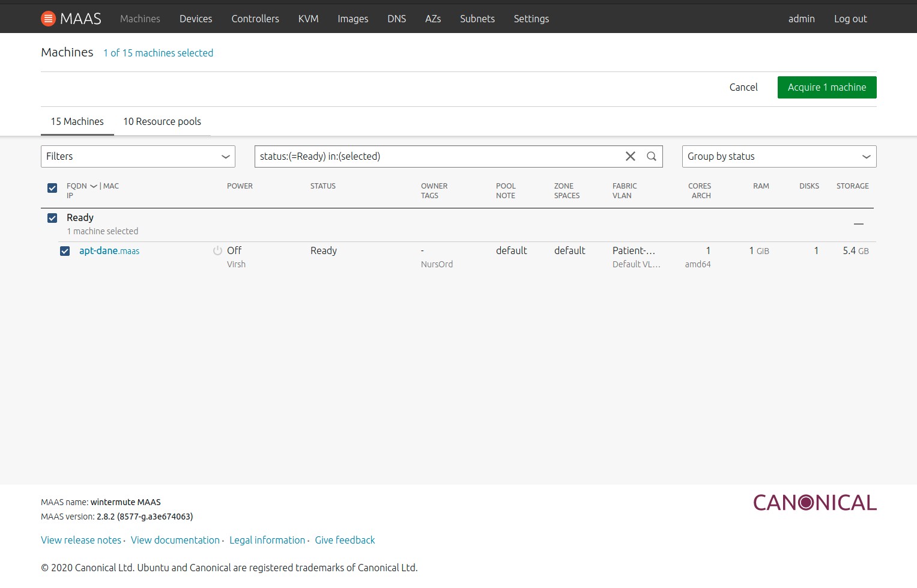This screenshot has height=588, width=917.
Task: Switch to the 10 Resource pools tab
Action: 162,121
